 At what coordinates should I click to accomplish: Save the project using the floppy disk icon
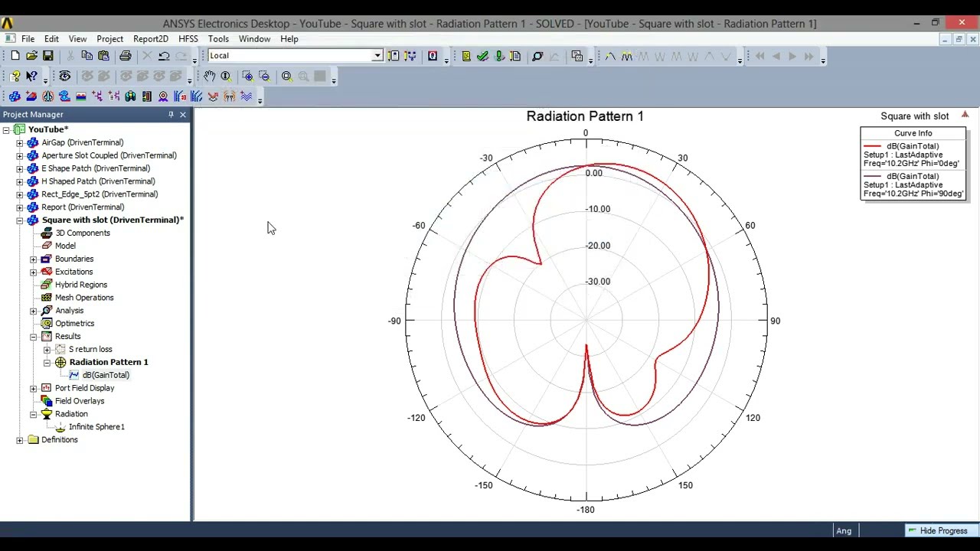pyautogui.click(x=47, y=56)
